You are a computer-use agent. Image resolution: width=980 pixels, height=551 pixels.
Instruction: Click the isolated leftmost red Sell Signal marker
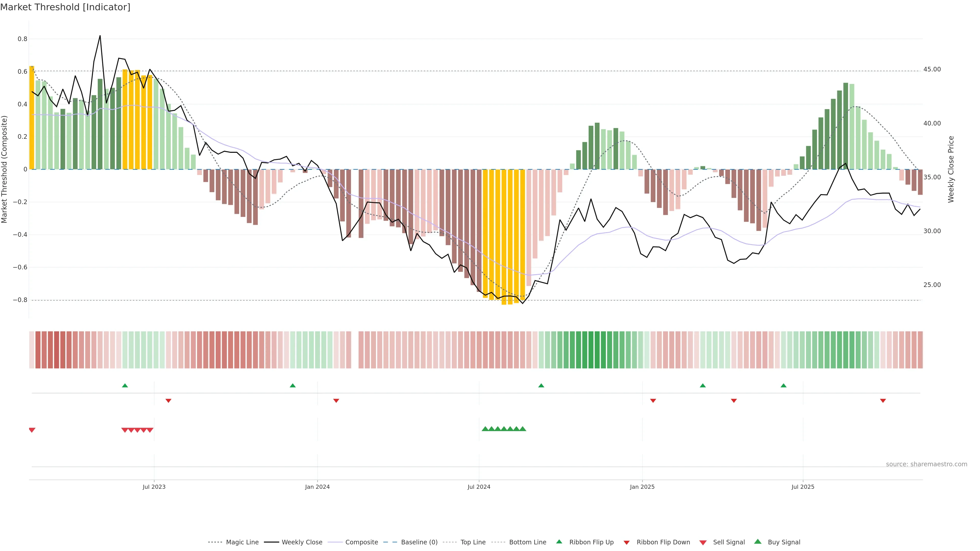(x=32, y=430)
